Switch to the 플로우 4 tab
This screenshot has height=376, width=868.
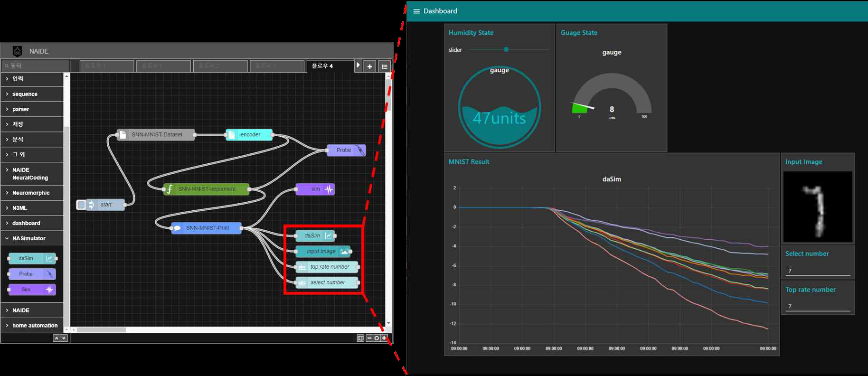[330, 66]
